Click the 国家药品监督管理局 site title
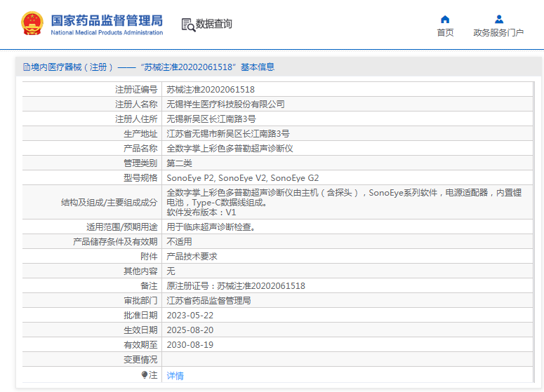The image size is (544, 392). pos(107,19)
